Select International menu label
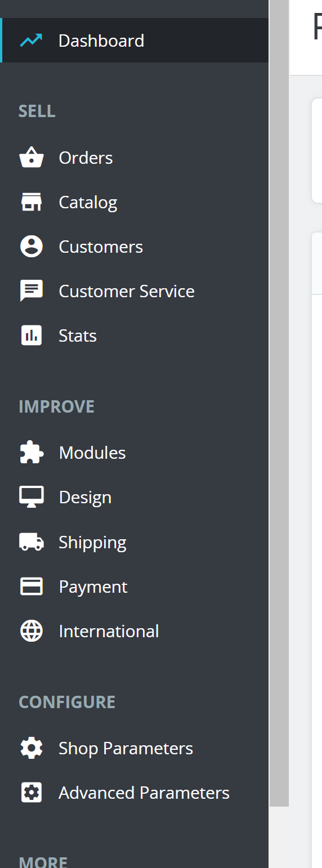This screenshot has height=868, width=322. [109, 631]
